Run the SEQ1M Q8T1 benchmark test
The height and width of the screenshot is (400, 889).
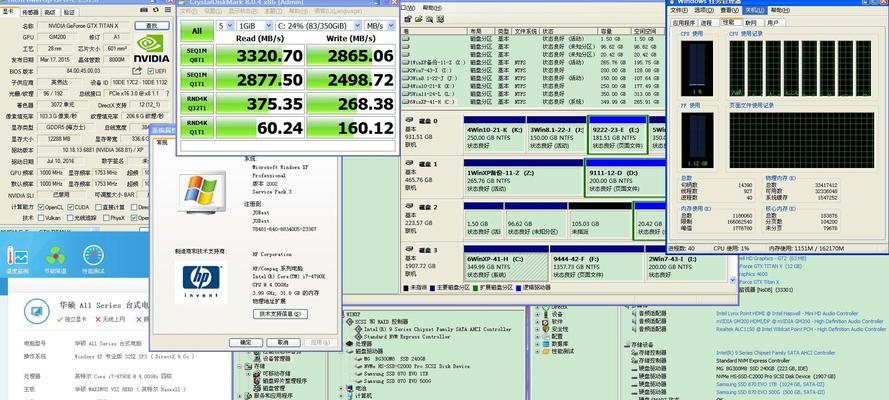click(x=196, y=55)
